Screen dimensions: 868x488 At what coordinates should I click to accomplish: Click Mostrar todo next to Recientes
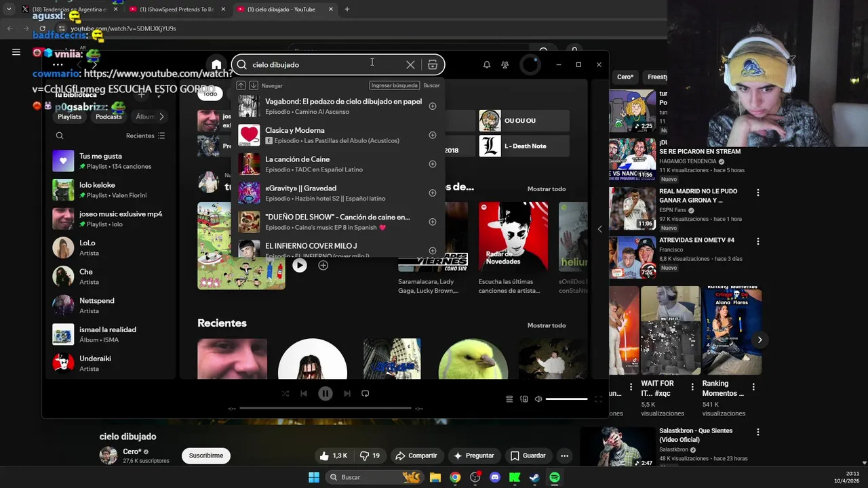click(547, 325)
